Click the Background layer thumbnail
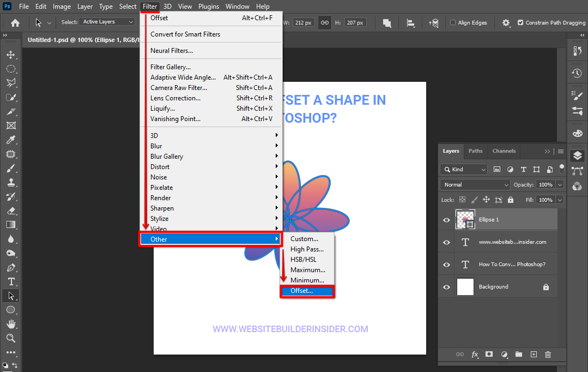Screen dimensions: 588x372 point(465,287)
